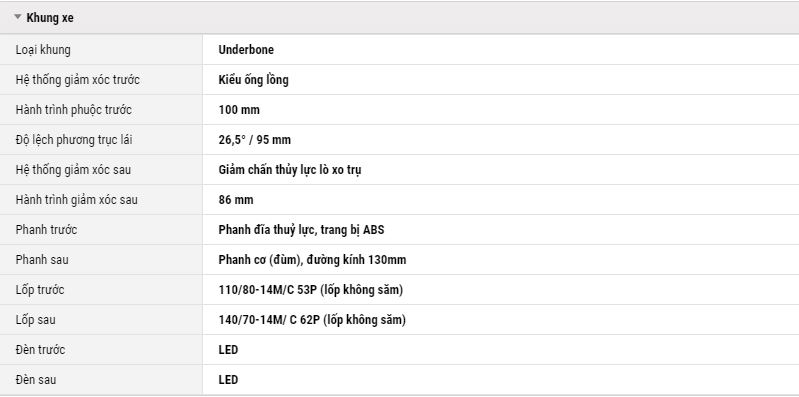Select the Đèn sau row label
This screenshot has width=799, height=397.
[x=36, y=380]
